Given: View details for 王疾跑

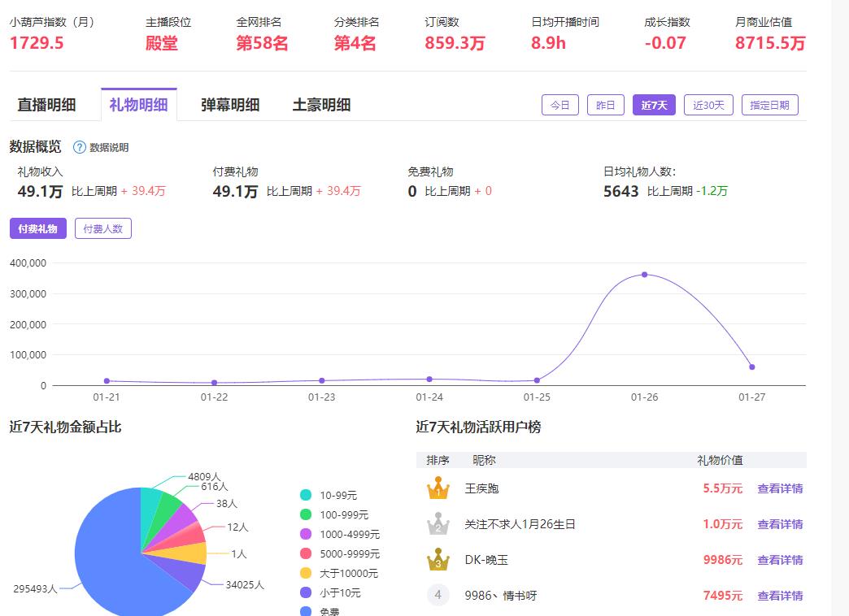Looking at the screenshot, I should 780,488.
